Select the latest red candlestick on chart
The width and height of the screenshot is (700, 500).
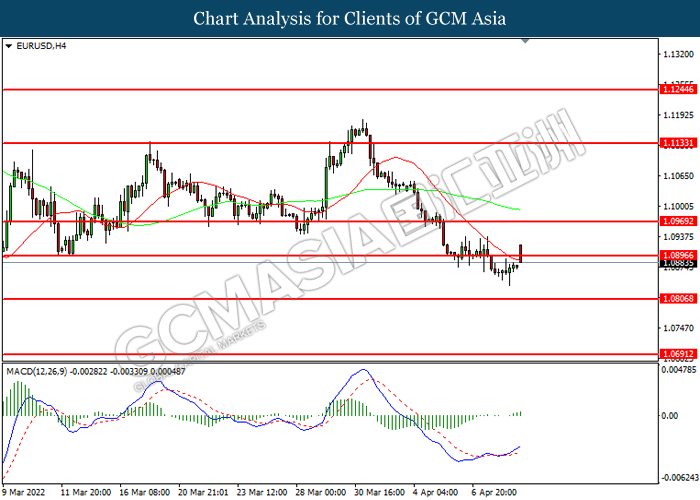pos(521,253)
